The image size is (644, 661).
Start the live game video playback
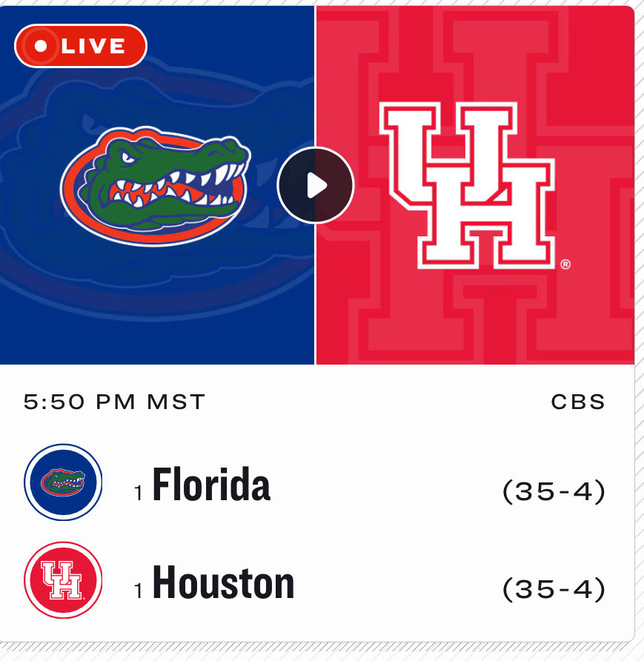315,185
